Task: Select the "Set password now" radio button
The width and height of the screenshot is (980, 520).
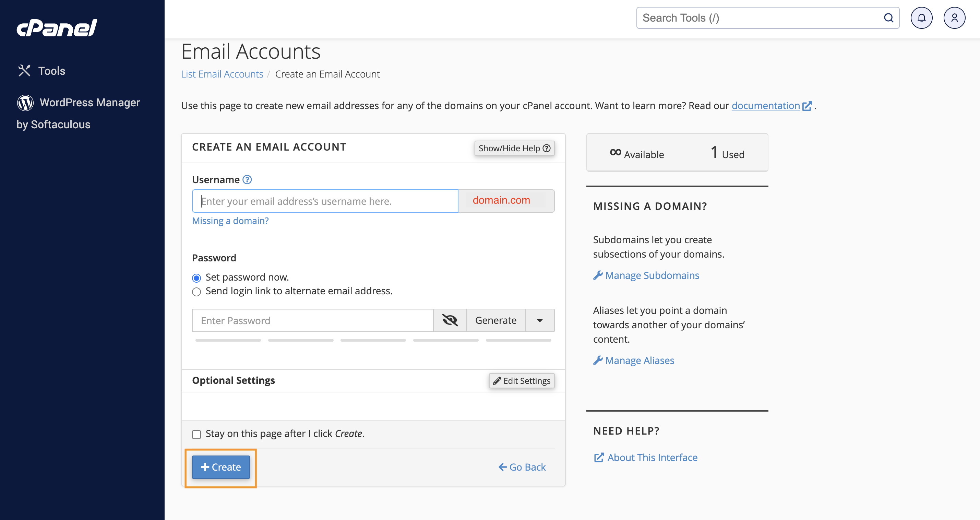Action: click(x=196, y=278)
